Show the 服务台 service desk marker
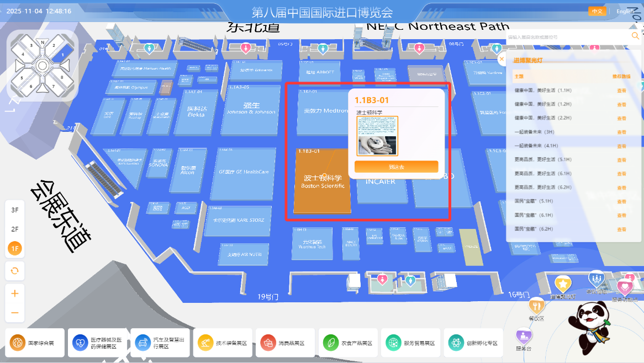The width and height of the screenshot is (644, 363). pyautogui.click(x=524, y=337)
